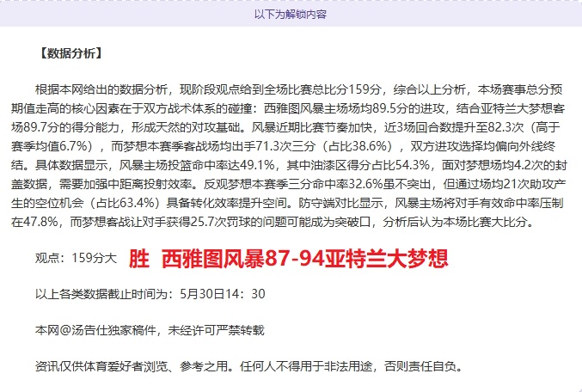582x392 pixels.
Task: Select the 【数据分析】 heading
Action: 70,53
